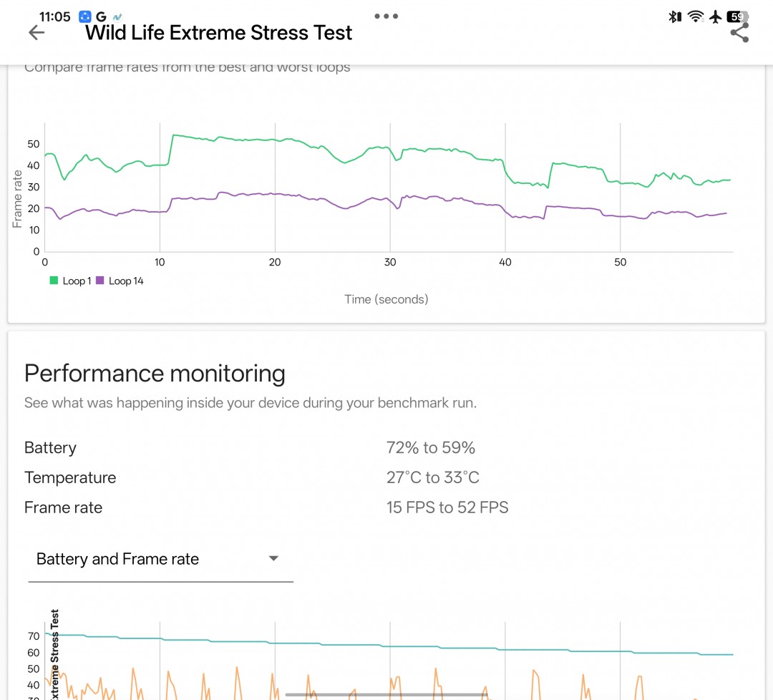Toggle the Loop 1 legend series
Screen dimensions: 773x700
(x=70, y=281)
